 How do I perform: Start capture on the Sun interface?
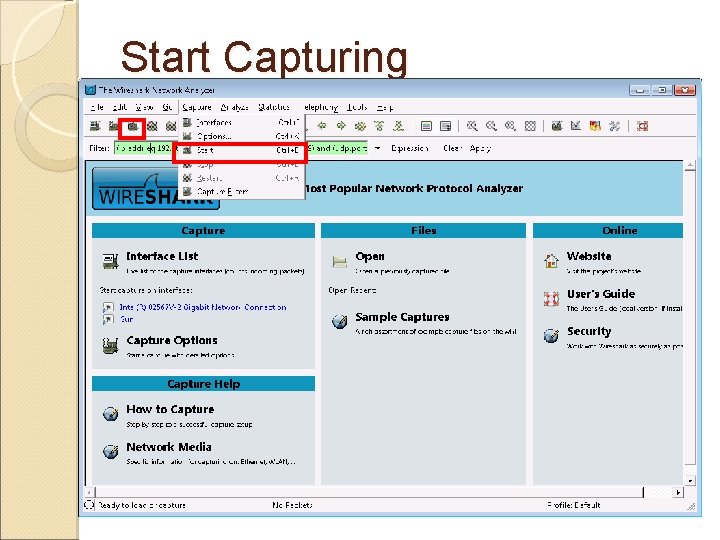(127, 319)
